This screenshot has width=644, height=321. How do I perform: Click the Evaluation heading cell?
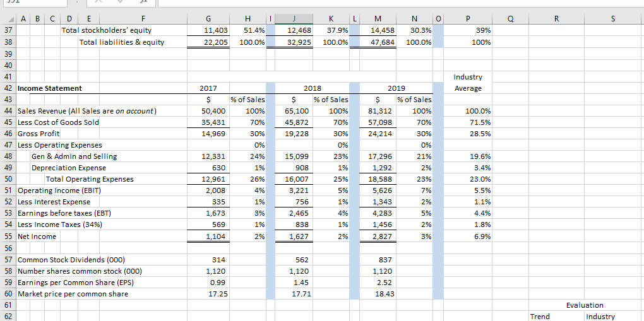585,305
